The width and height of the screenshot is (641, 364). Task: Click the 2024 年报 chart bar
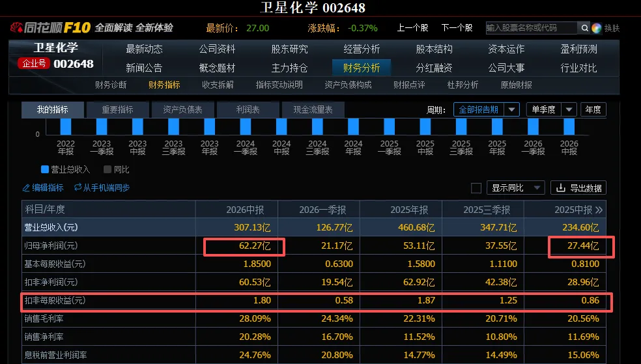coord(353,126)
